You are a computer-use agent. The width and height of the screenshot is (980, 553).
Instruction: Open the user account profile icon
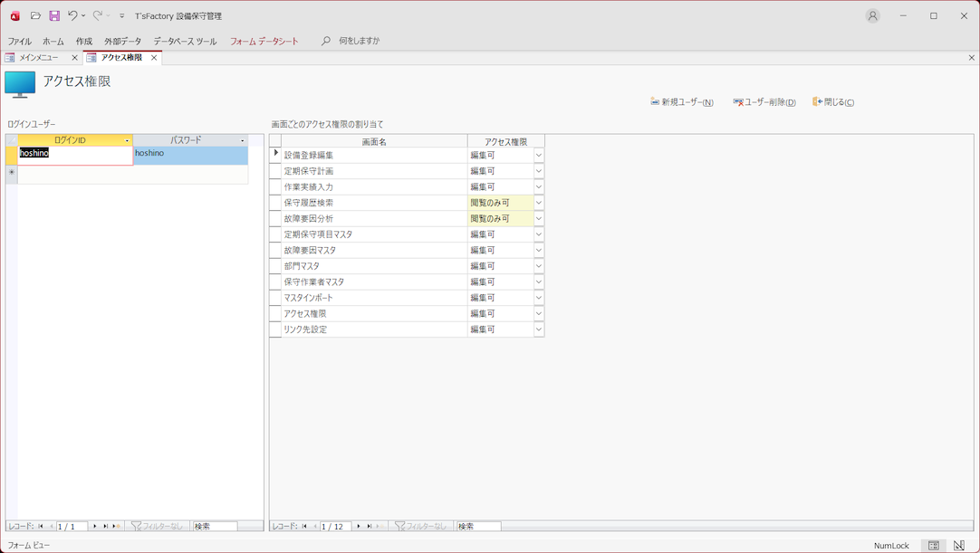point(872,15)
